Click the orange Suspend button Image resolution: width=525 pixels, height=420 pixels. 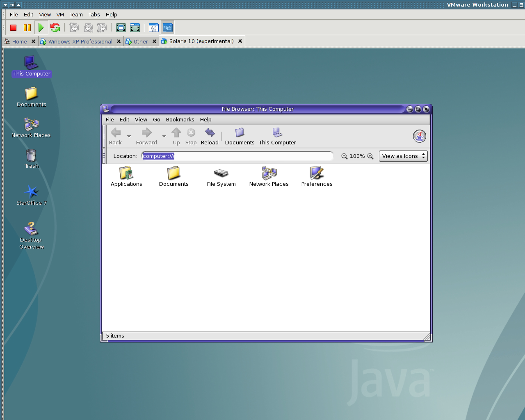27,27
